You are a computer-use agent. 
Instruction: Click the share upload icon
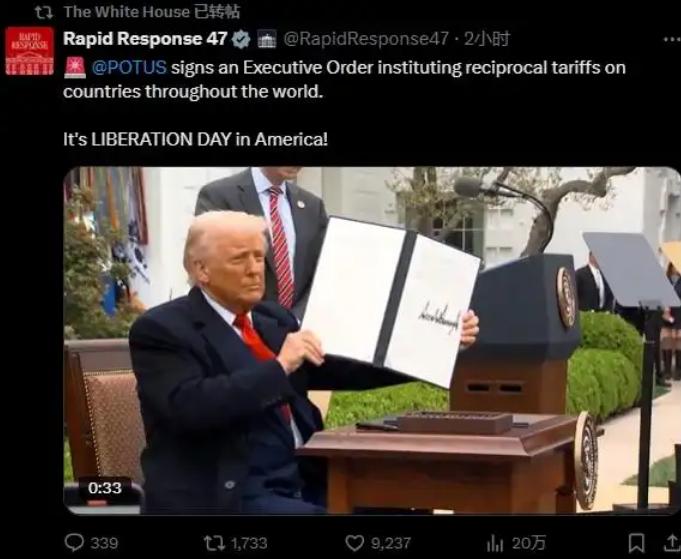coord(673,542)
